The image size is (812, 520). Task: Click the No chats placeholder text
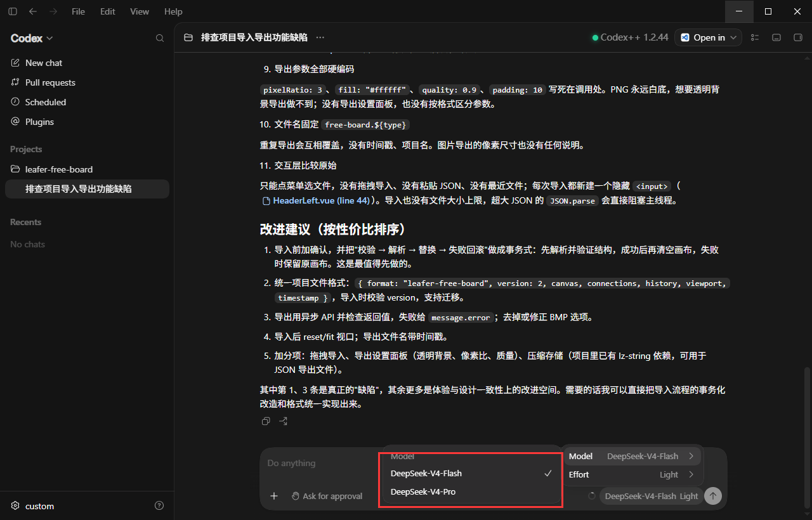pyautogui.click(x=27, y=244)
